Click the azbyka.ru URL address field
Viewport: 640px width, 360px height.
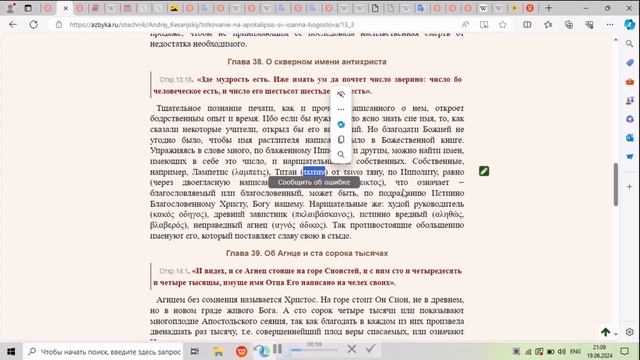point(211,24)
